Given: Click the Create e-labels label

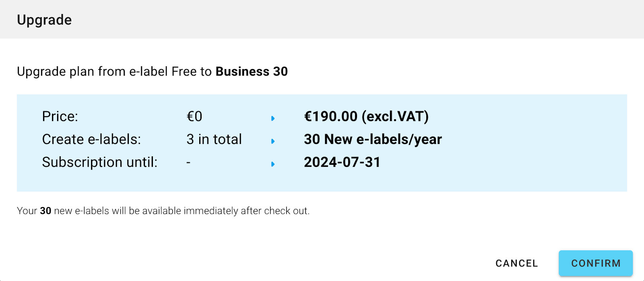Looking at the screenshot, I should 91,139.
